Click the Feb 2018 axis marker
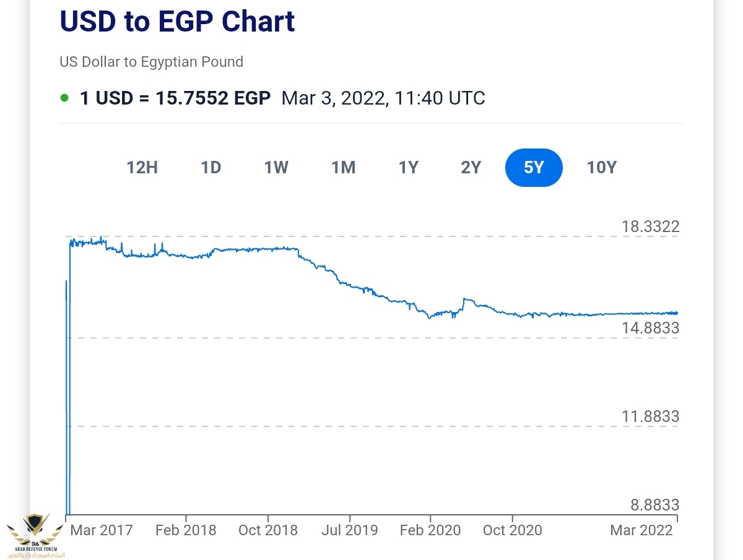The image size is (743, 560). click(186, 530)
